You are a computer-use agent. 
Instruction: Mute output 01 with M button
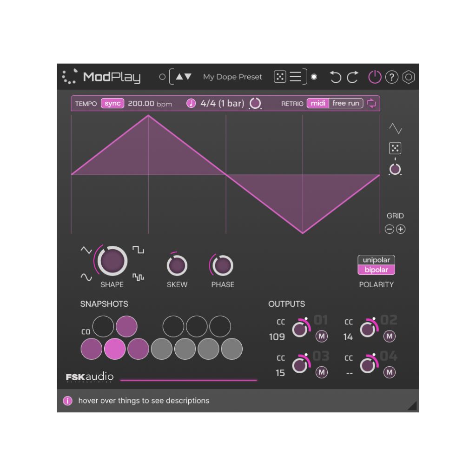pyautogui.click(x=322, y=336)
